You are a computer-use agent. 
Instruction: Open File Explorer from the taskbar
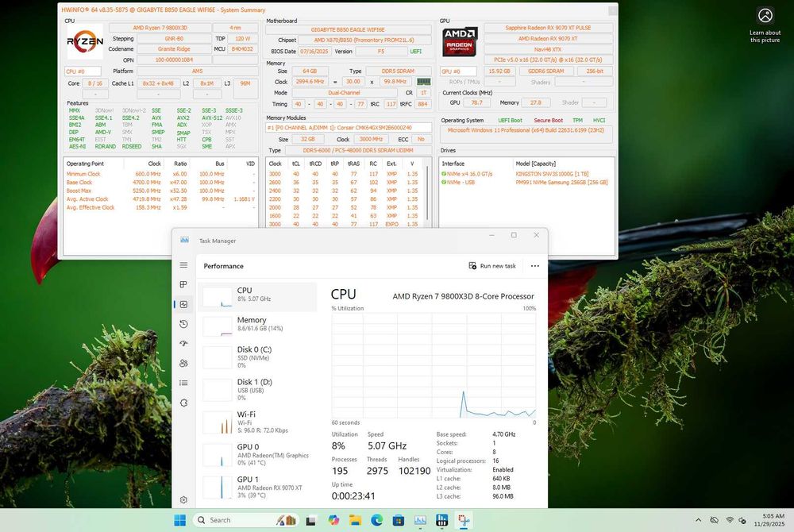355,520
